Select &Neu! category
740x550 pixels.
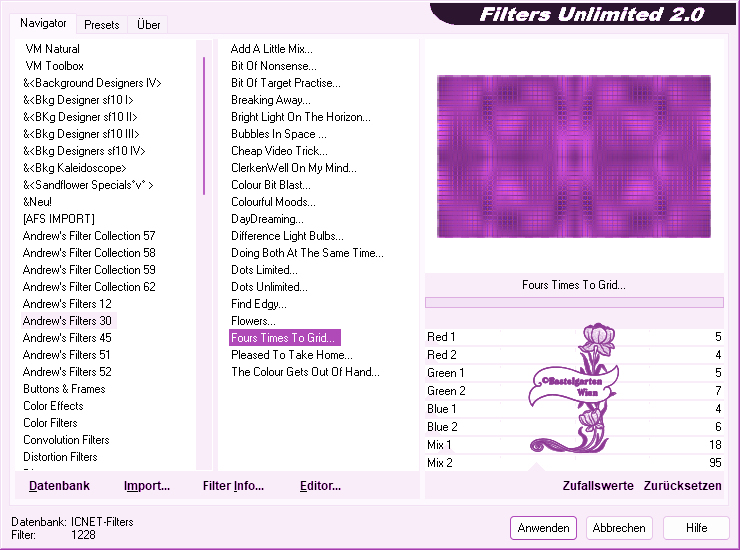pyautogui.click(x=37, y=202)
